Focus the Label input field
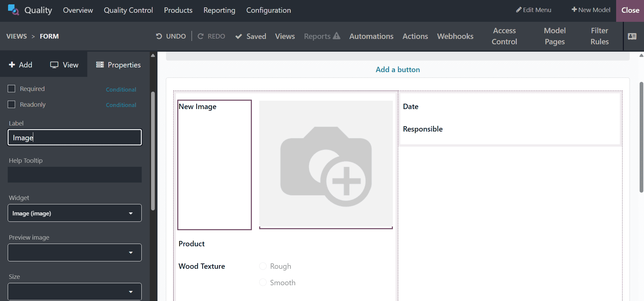Screen dimensions: 644x301 [75, 137]
